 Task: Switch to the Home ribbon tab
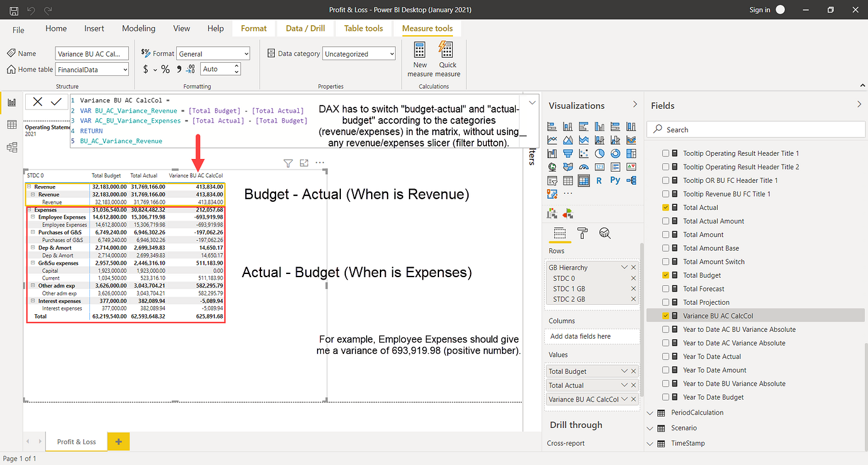(56, 28)
